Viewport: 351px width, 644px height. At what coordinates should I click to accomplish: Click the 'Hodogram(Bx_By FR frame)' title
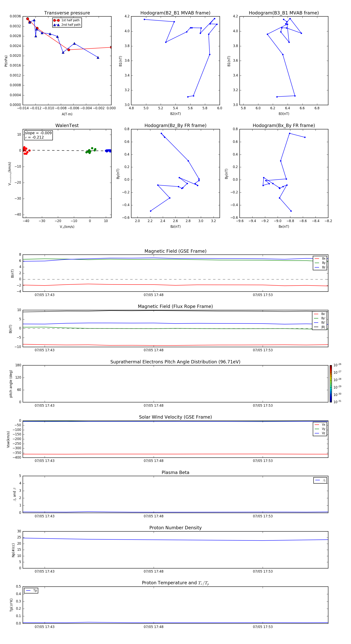pos(284,125)
